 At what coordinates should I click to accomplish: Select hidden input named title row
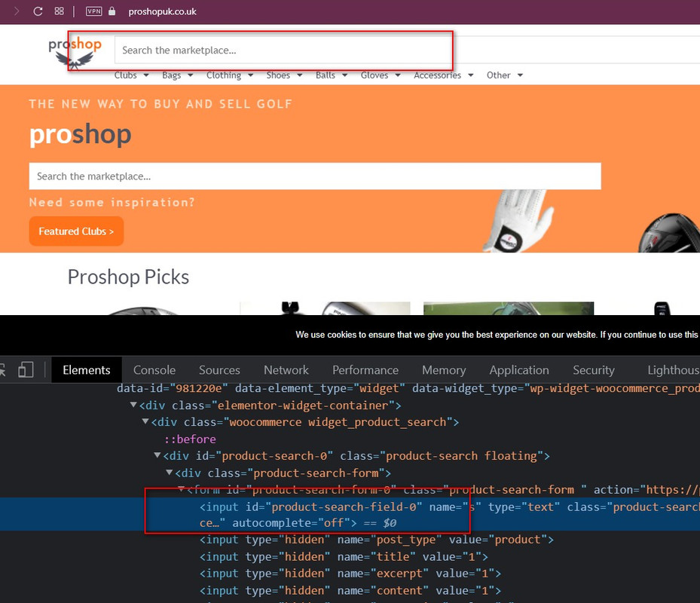click(344, 556)
